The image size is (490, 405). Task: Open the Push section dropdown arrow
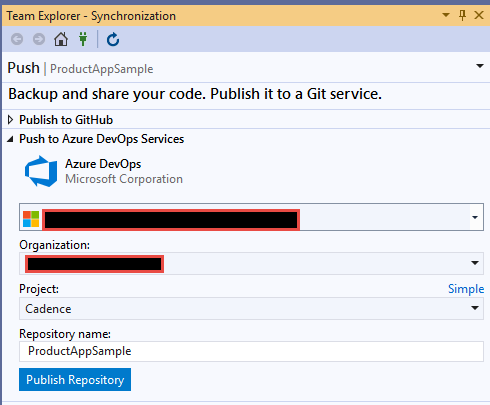coord(480,66)
